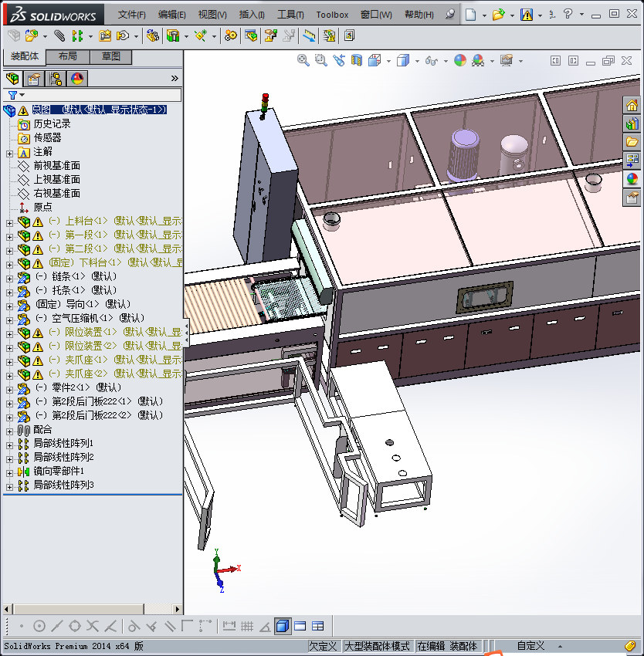Click the Zoom to Fit magnifier icon
The height and width of the screenshot is (656, 644).
[303, 60]
